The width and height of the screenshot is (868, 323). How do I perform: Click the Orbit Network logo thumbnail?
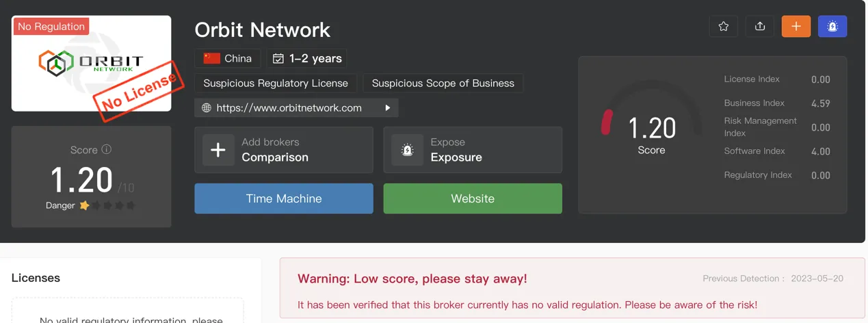pyautogui.click(x=91, y=63)
